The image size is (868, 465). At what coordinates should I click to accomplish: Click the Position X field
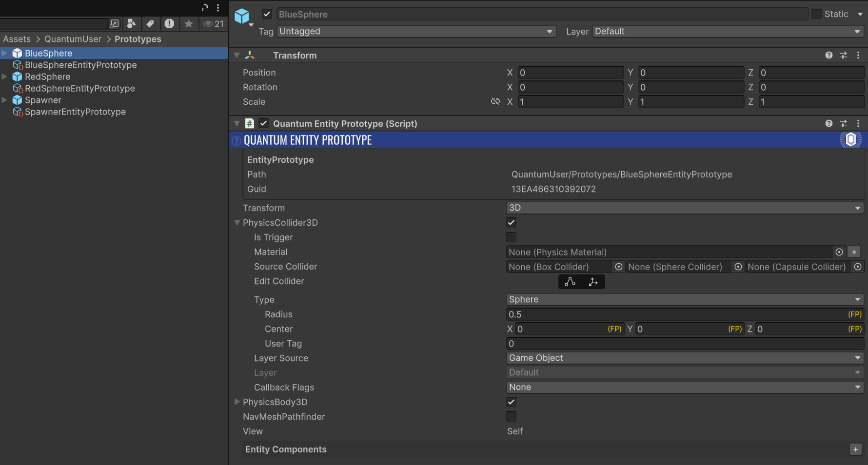pos(571,73)
